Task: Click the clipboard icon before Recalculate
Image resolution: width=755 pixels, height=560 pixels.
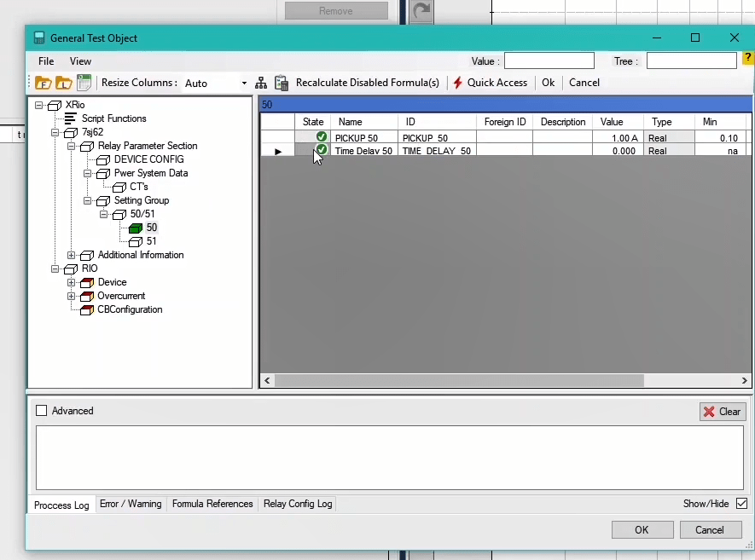Action: click(281, 83)
